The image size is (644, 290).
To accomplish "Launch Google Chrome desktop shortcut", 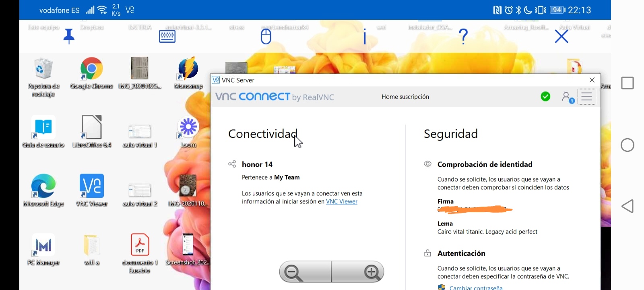I will coord(91,73).
